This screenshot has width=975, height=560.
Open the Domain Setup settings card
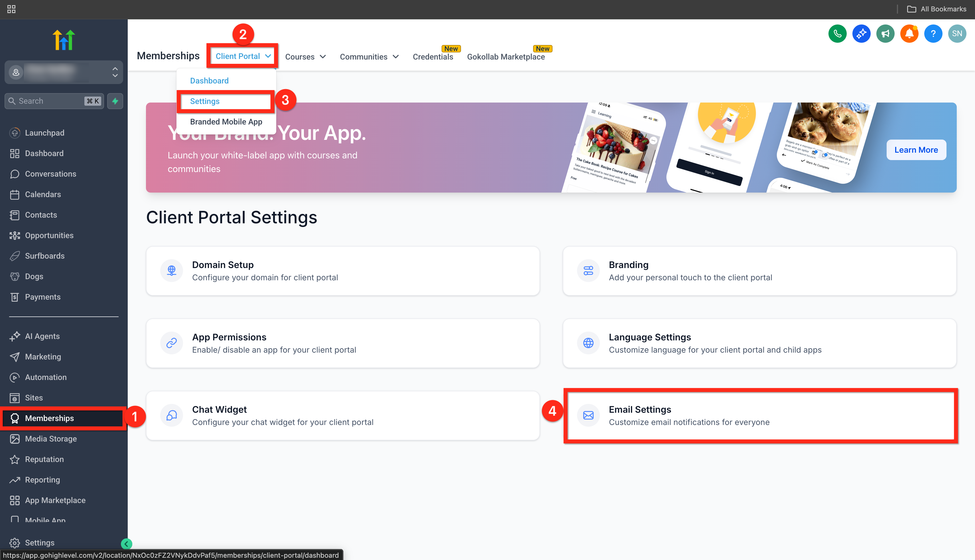343,271
